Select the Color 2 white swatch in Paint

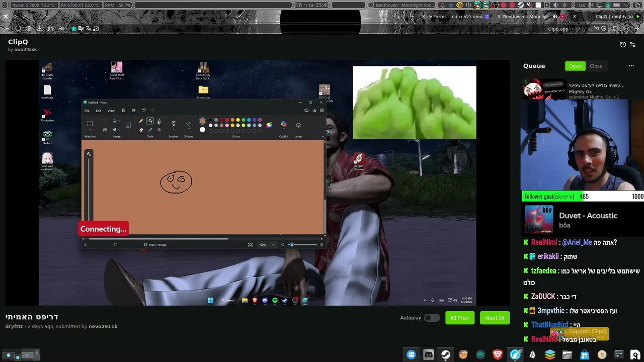point(202,129)
